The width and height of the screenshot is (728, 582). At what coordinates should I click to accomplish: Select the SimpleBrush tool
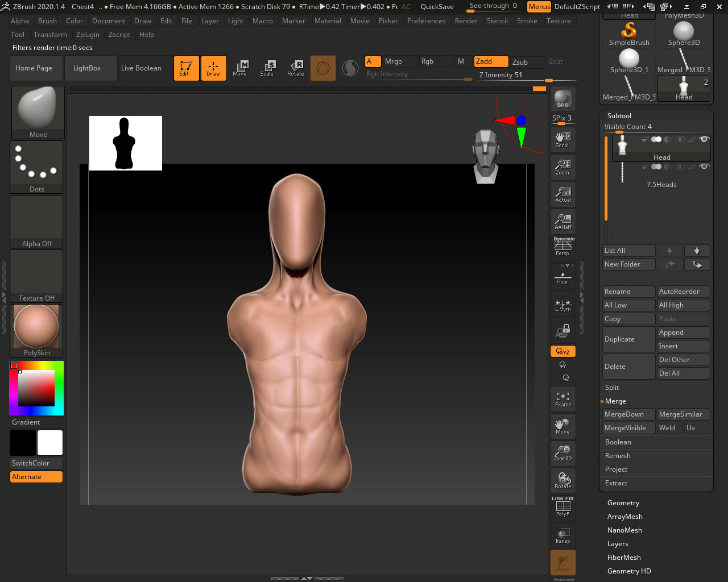coord(628,32)
